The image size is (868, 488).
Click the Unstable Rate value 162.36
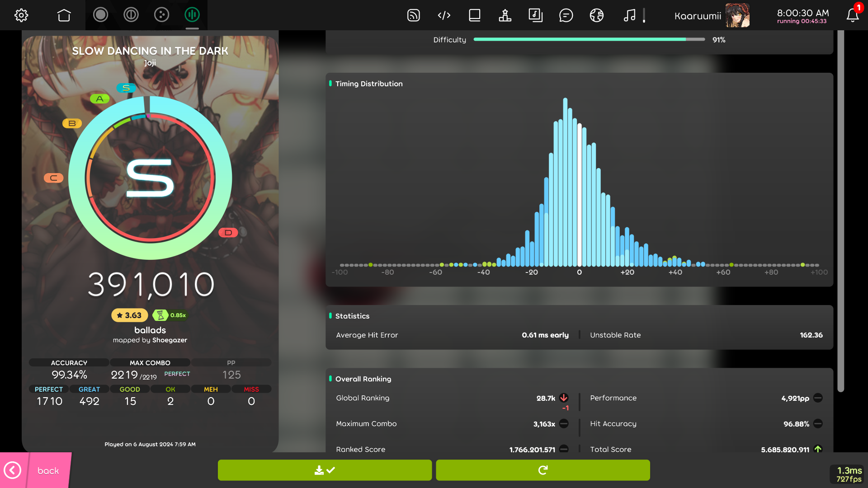click(811, 335)
